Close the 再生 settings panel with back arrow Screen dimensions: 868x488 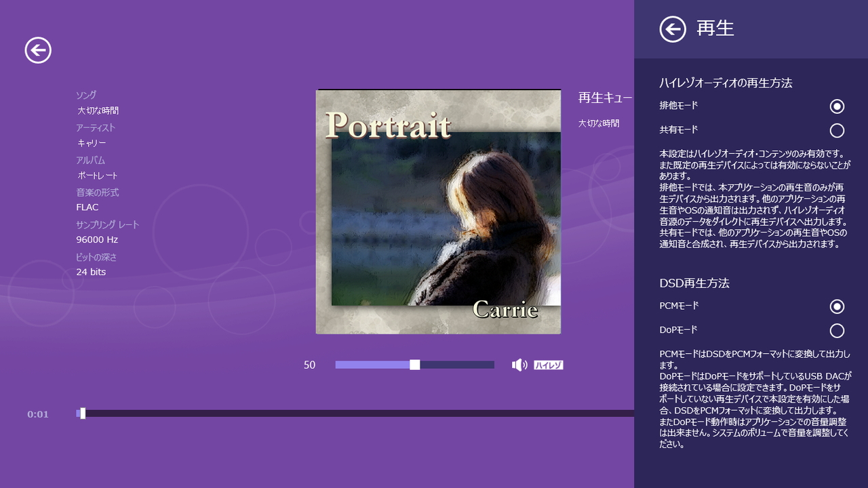tap(673, 29)
